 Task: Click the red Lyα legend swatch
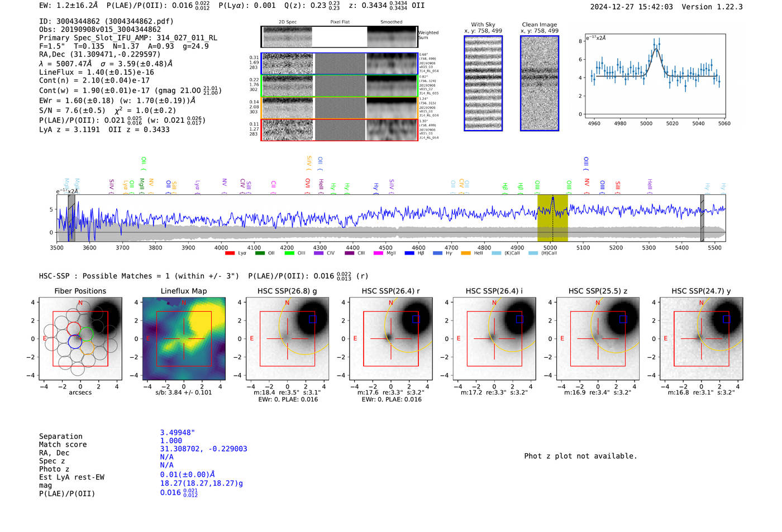pos(230,253)
